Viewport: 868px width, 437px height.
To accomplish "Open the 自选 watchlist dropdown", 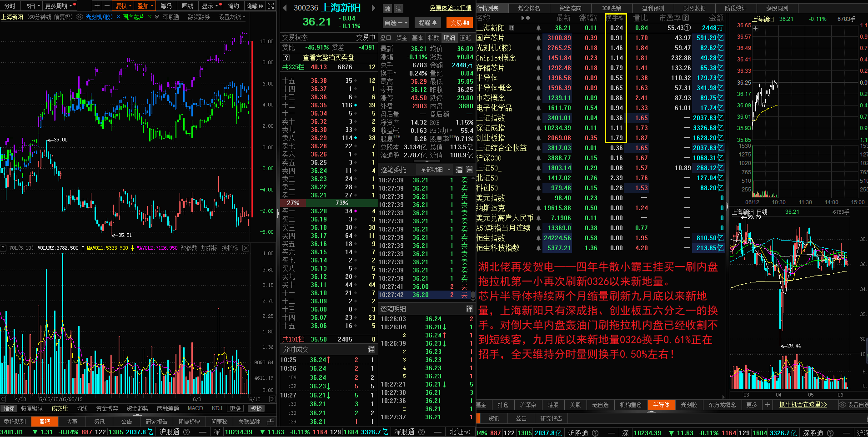I will 396,23.
